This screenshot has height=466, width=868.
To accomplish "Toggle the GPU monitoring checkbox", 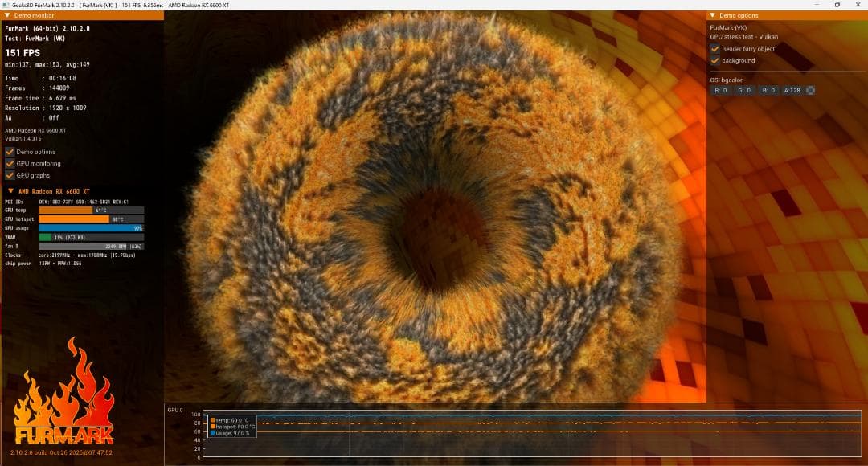I will (x=10, y=163).
